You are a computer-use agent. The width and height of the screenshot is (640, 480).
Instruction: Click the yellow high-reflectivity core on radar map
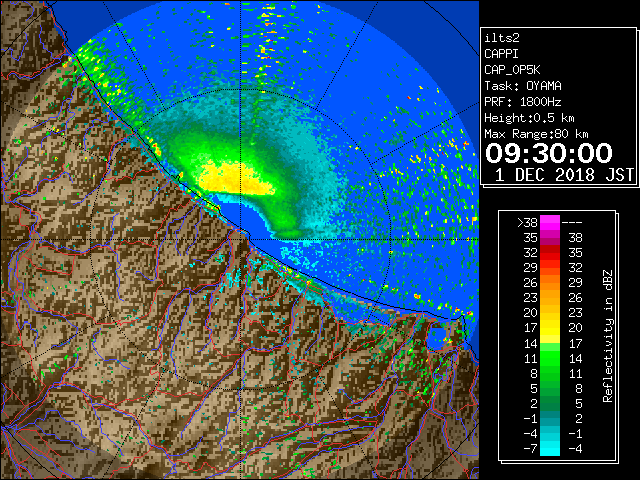pyautogui.click(x=235, y=178)
